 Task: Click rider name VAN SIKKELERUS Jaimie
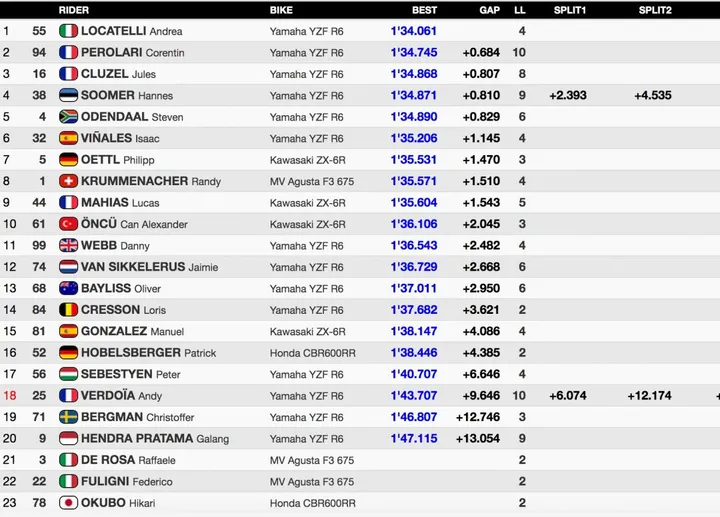pos(149,267)
